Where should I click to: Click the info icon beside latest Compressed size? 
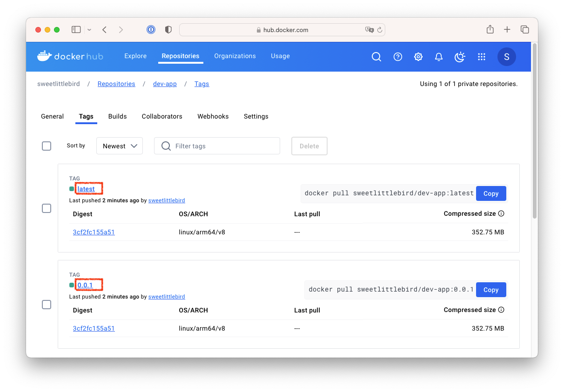tap(501, 214)
